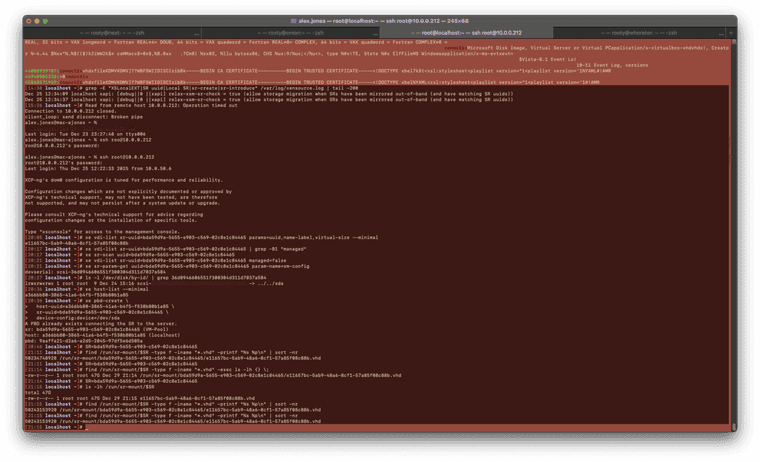Click the ellipsis indicator on root@web tab
Viewport: 760px width, 462px height.
point(197,33)
